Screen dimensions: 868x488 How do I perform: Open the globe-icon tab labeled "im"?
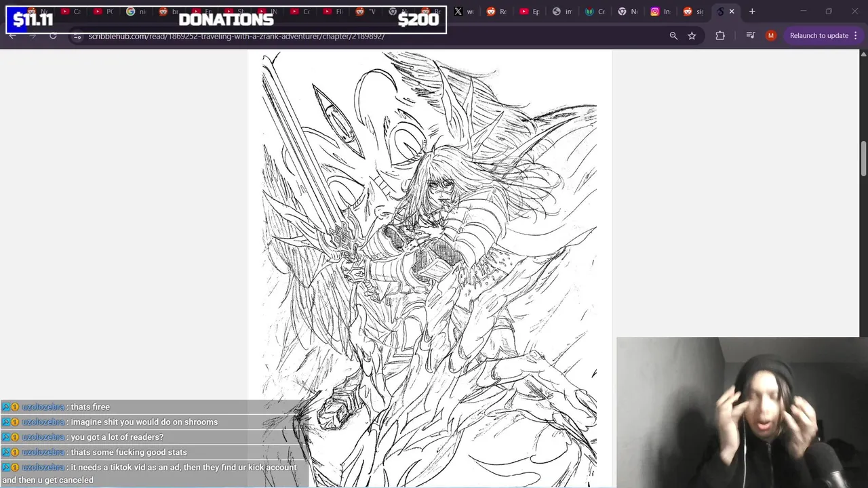pos(563,12)
